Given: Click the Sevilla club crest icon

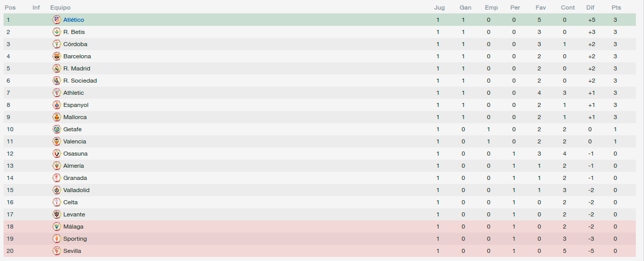Looking at the screenshot, I should click(x=56, y=251).
